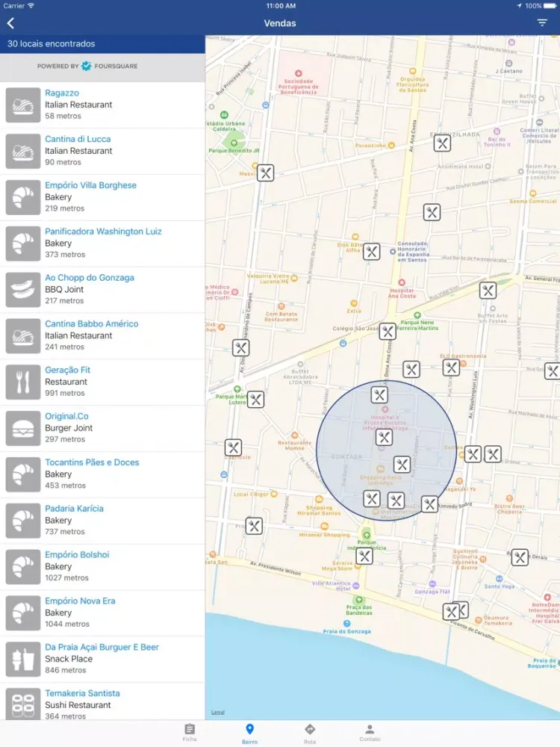Open the Contato tab
Viewport: 560px width, 747px height.
(x=370, y=733)
